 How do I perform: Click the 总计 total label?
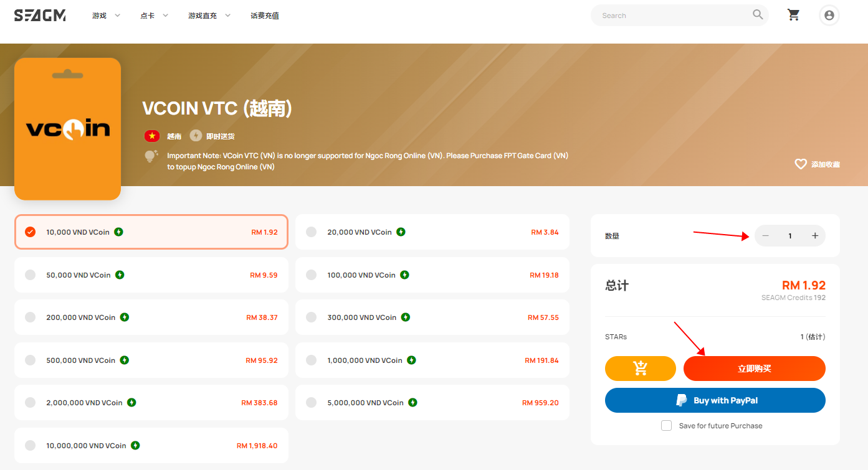617,286
